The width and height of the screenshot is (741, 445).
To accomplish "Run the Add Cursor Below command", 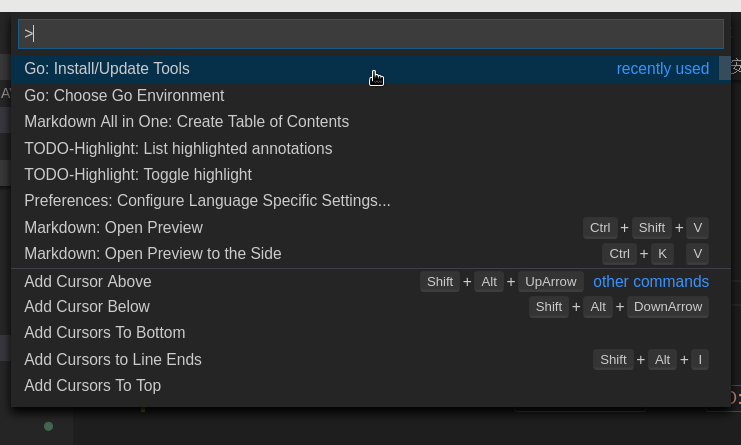I will 365,307.
